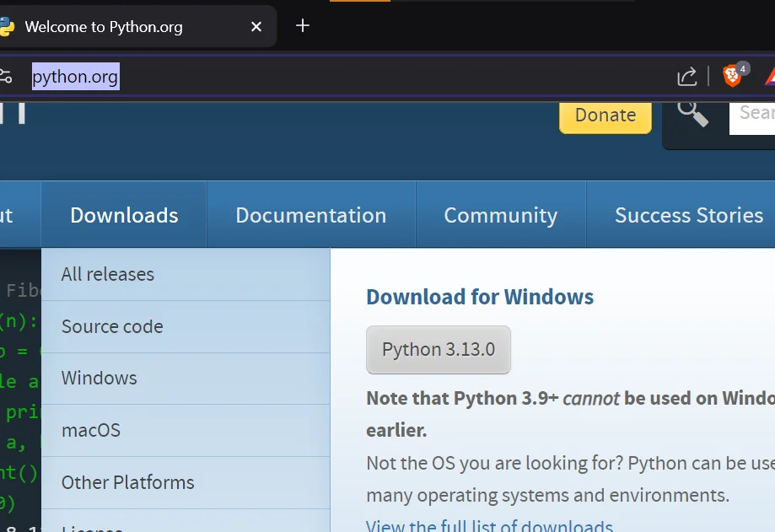Open the Brave Shields icon
Screen dimensions: 775x532
(x=733, y=76)
